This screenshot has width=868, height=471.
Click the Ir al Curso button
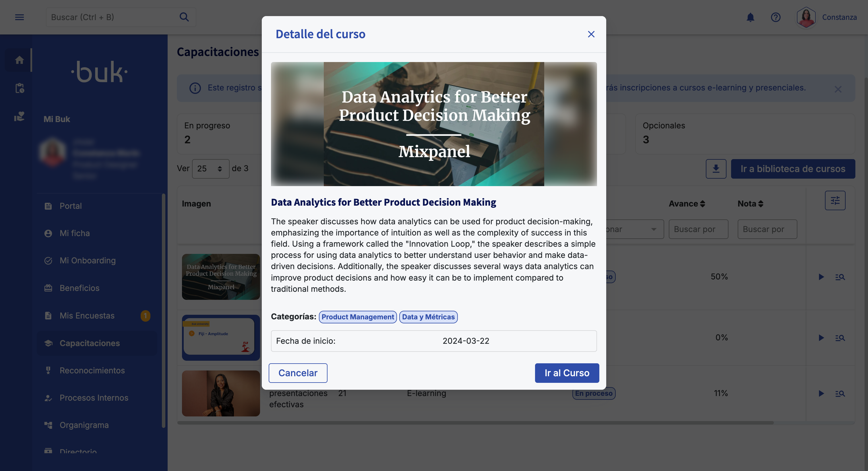click(567, 373)
